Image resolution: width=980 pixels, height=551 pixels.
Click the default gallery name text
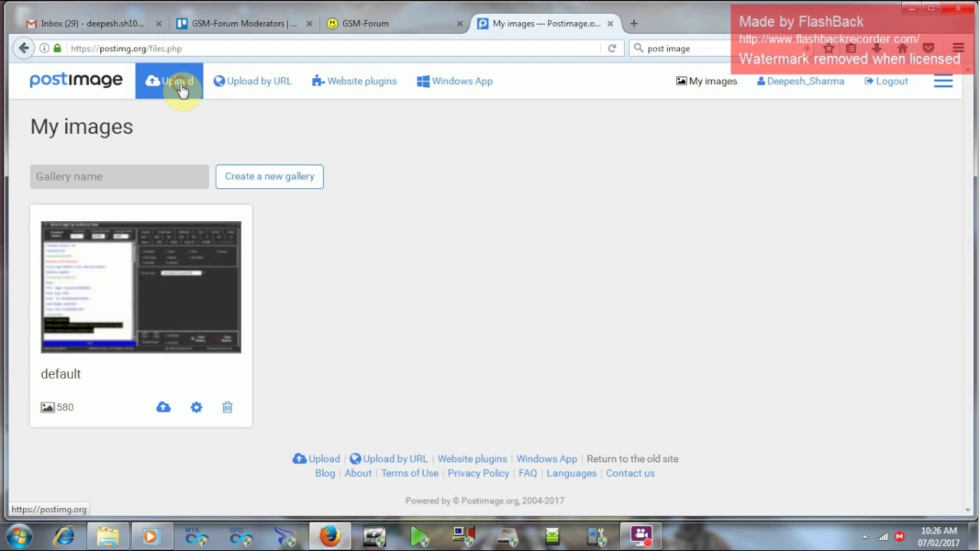[60, 373]
